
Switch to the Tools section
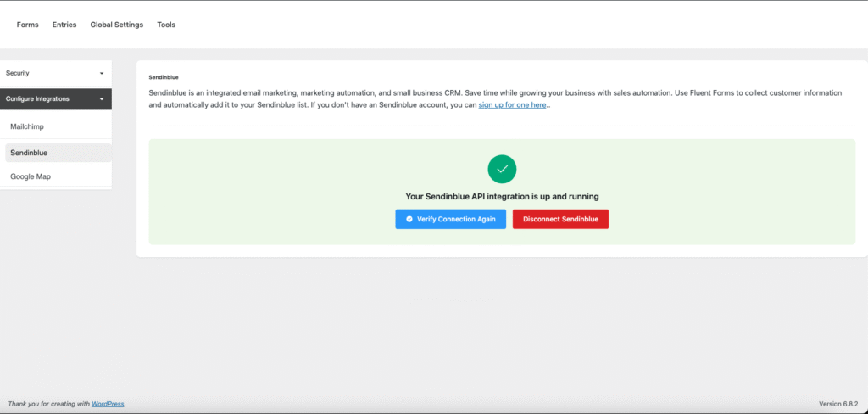tap(166, 25)
